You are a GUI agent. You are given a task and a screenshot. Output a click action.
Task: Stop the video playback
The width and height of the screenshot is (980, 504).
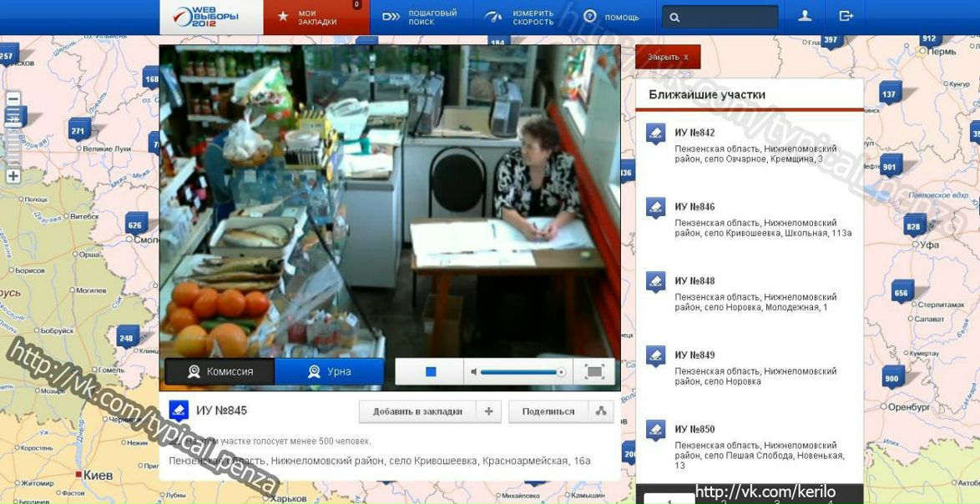(x=431, y=372)
